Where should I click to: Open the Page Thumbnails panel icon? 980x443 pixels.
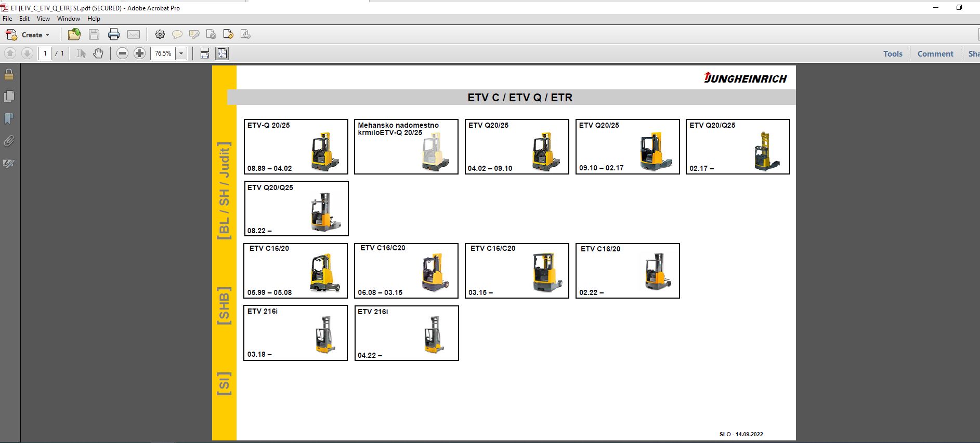coord(9,97)
